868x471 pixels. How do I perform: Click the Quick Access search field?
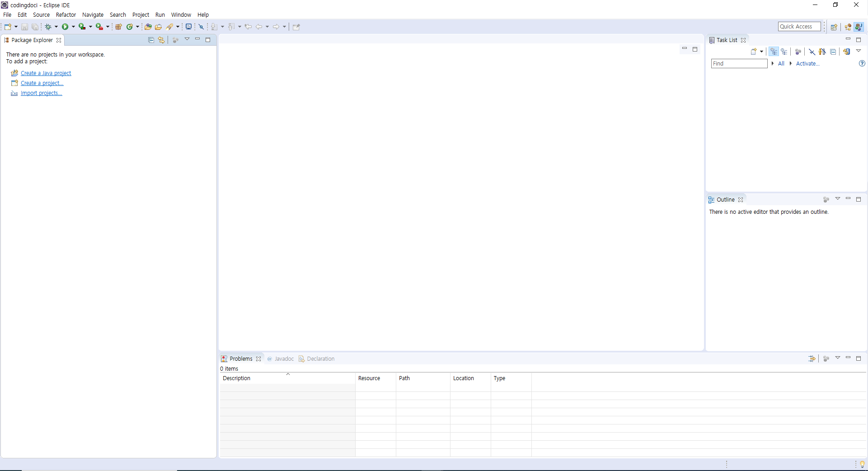799,27
